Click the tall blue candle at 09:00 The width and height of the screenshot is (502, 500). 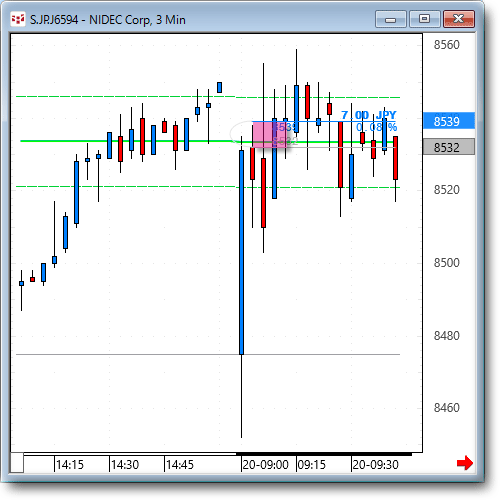click(241, 252)
